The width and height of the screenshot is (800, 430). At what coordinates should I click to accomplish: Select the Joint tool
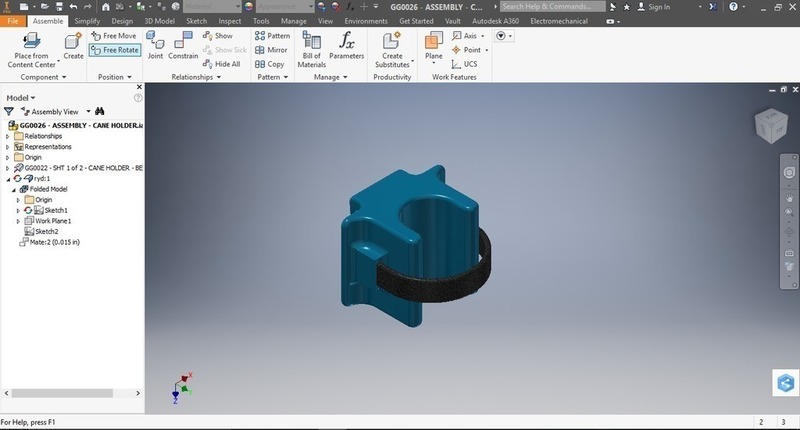(x=155, y=45)
